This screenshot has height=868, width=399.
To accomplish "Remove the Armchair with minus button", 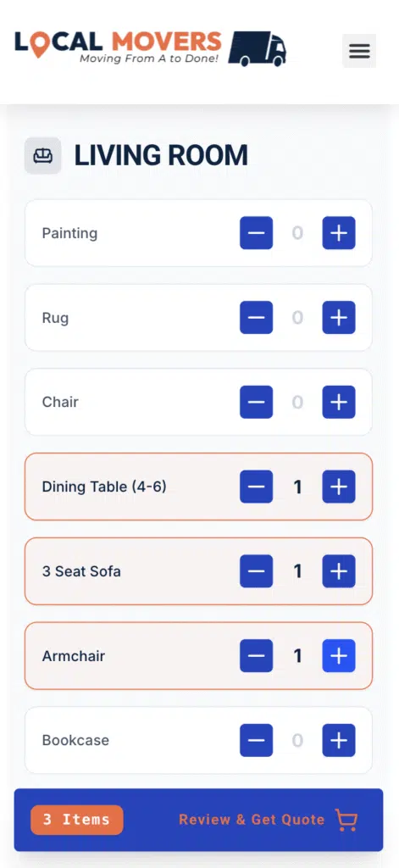I will [x=256, y=656].
